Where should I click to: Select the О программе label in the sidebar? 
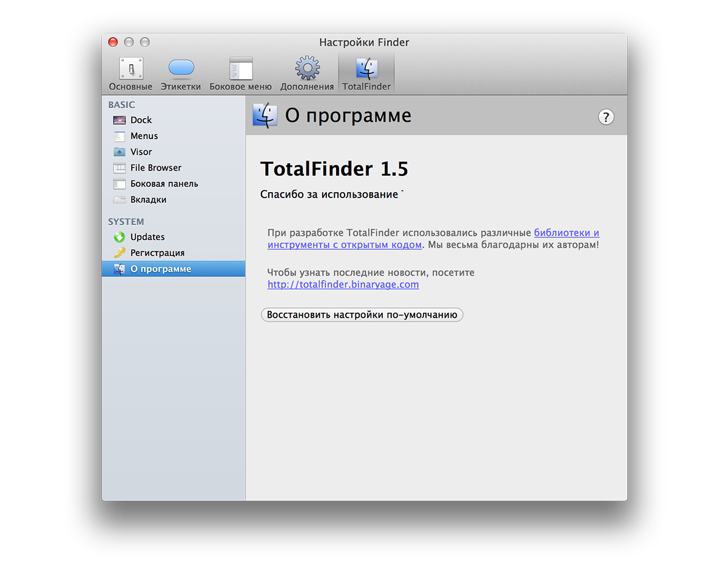(x=161, y=269)
